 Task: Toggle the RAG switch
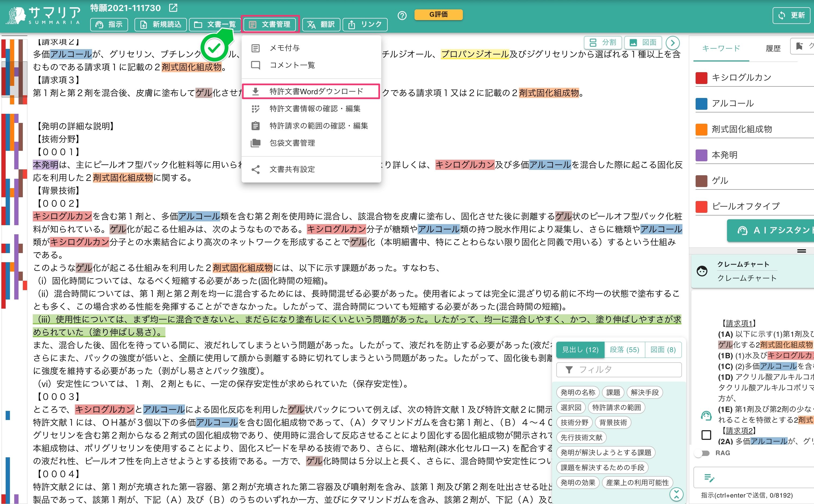pos(702,453)
